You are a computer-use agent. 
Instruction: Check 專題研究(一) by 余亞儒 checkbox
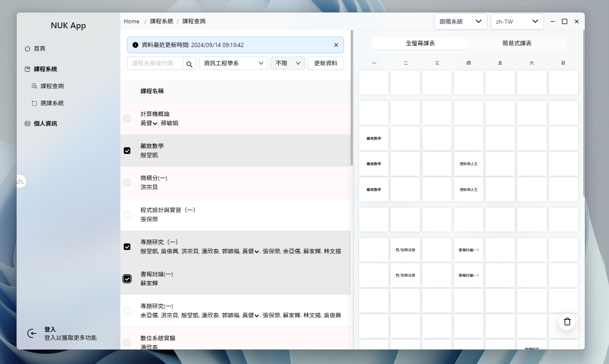pos(127,311)
